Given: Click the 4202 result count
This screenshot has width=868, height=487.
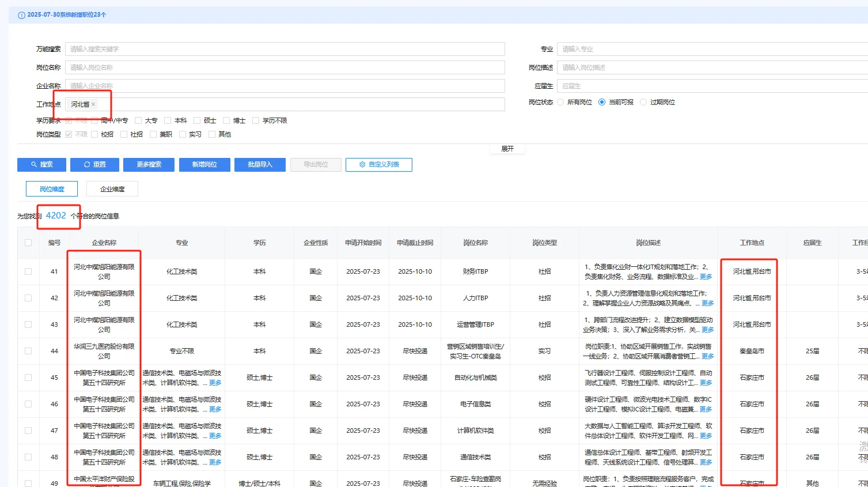Looking at the screenshot, I should click(56, 216).
